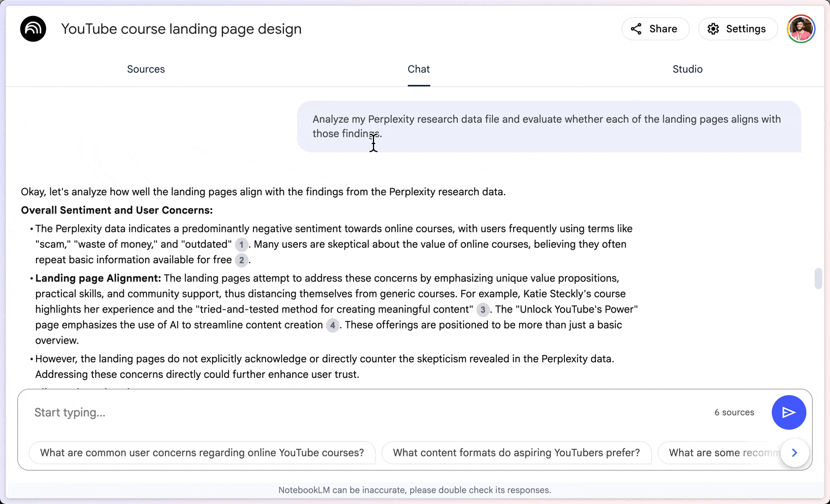Open citation number 2 reference
The width and height of the screenshot is (830, 504).
pyautogui.click(x=241, y=260)
